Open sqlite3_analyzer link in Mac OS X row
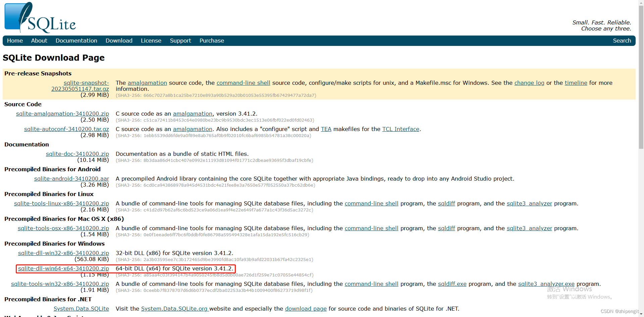 point(529,228)
